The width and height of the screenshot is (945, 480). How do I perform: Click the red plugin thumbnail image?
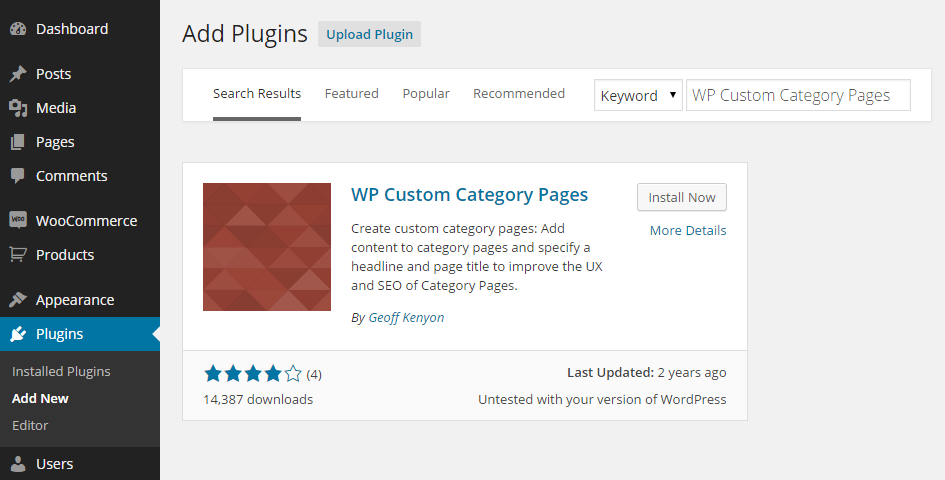(267, 247)
